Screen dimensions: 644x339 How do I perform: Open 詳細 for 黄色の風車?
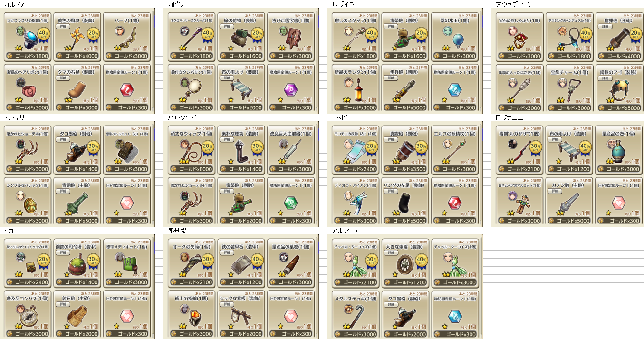pos(63,27)
